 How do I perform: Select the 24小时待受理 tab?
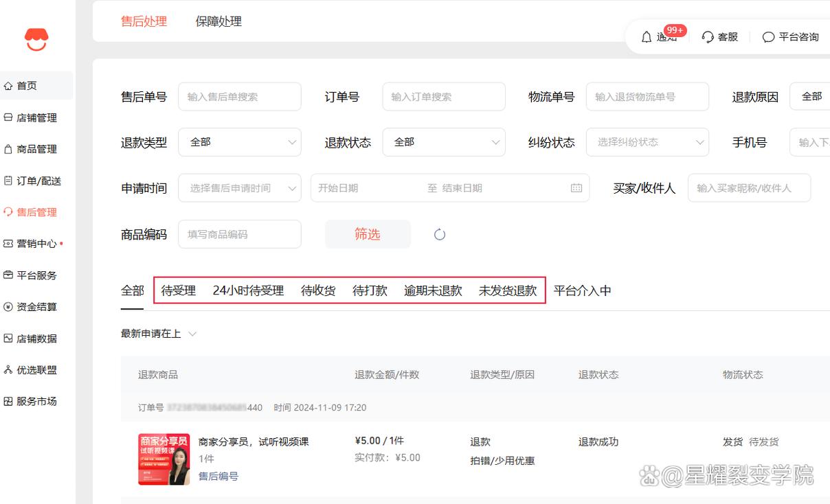248,290
